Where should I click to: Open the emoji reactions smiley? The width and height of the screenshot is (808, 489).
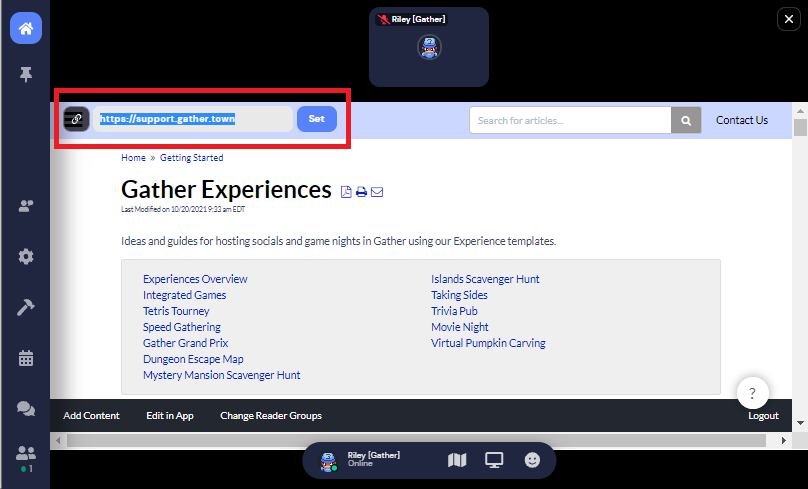(532, 460)
